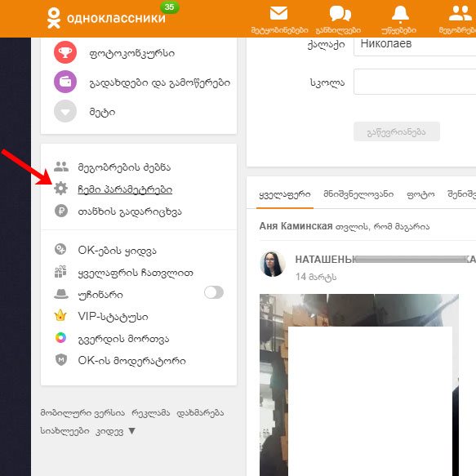Click the grey 'გაწევრიანება' button
The height and width of the screenshot is (476, 476).
coord(397,131)
